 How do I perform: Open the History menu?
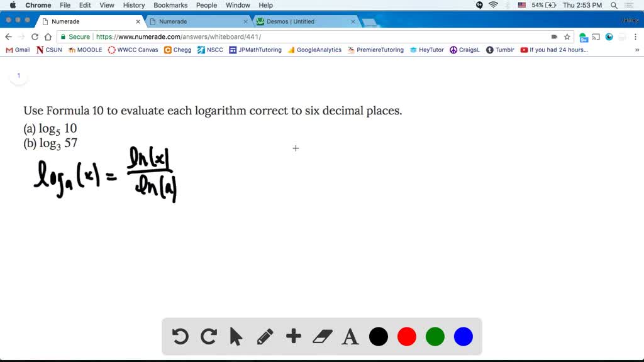click(133, 5)
